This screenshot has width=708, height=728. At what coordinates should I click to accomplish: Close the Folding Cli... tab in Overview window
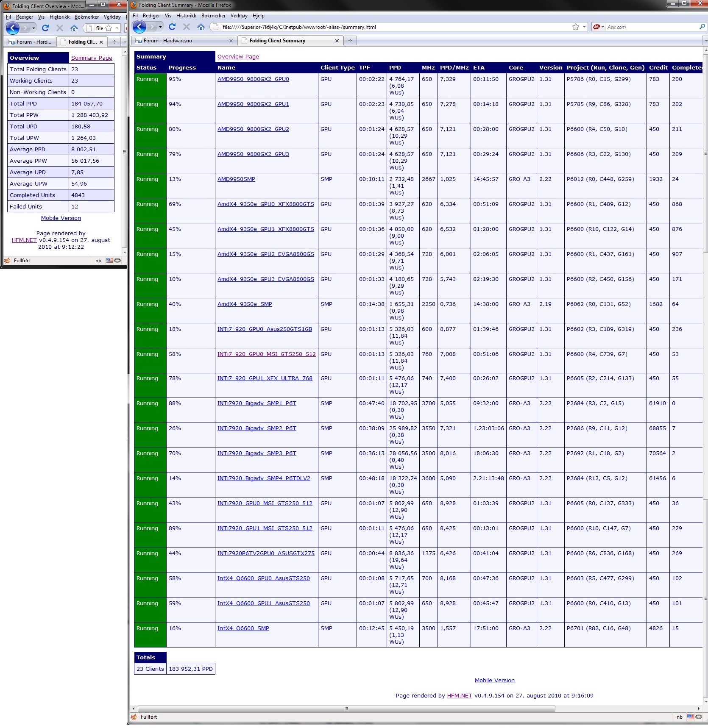point(101,42)
